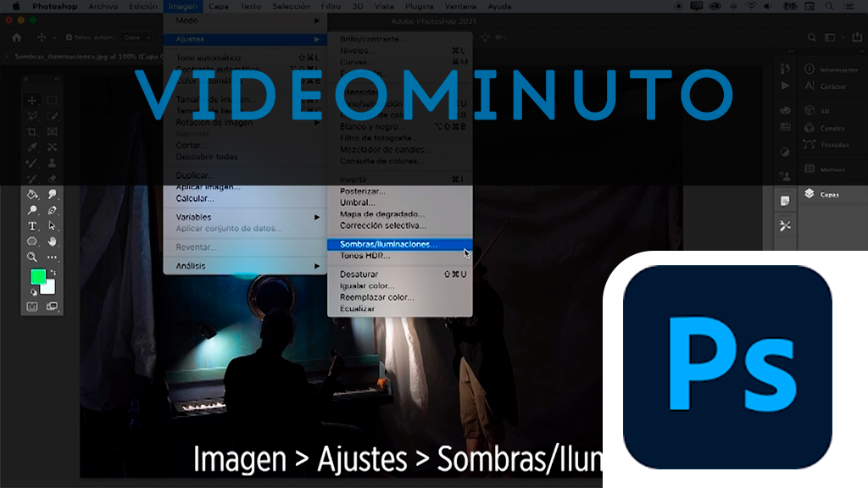This screenshot has width=868, height=488.
Task: Expand the Variables submenu
Action: (246, 217)
